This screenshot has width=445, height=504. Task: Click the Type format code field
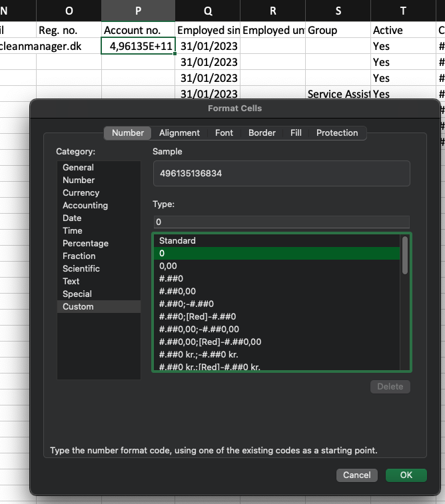click(x=281, y=222)
